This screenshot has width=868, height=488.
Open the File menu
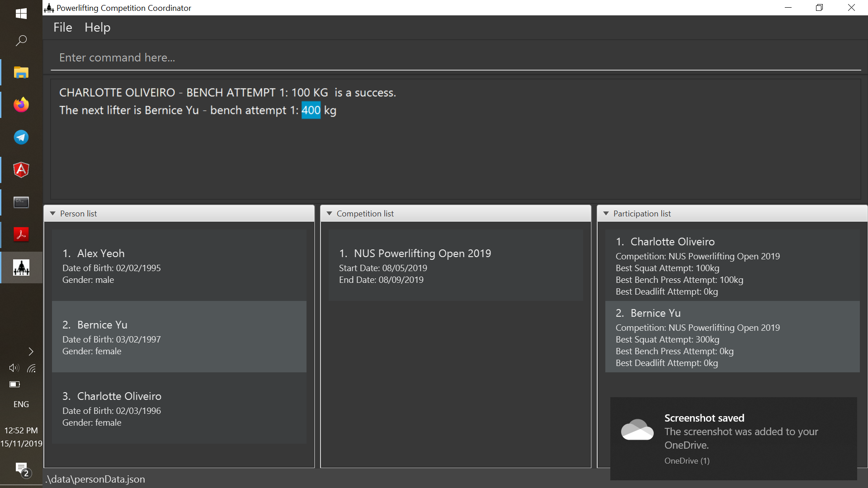pos(62,28)
